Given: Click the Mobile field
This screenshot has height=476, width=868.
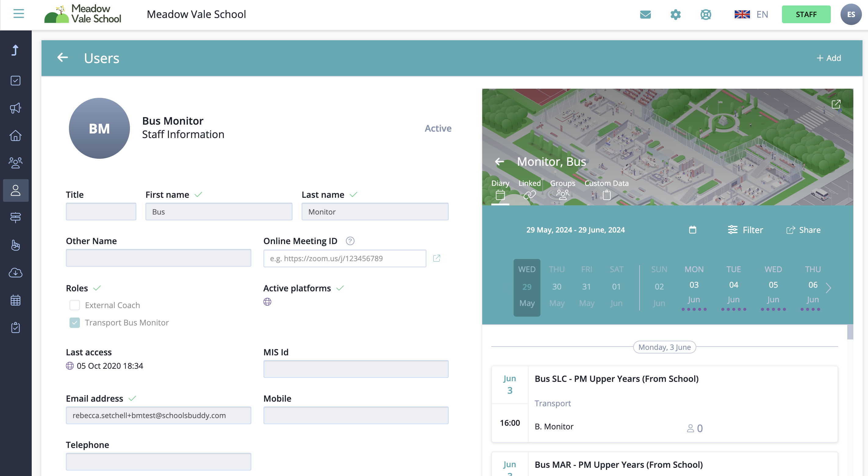Looking at the screenshot, I should pos(356,415).
